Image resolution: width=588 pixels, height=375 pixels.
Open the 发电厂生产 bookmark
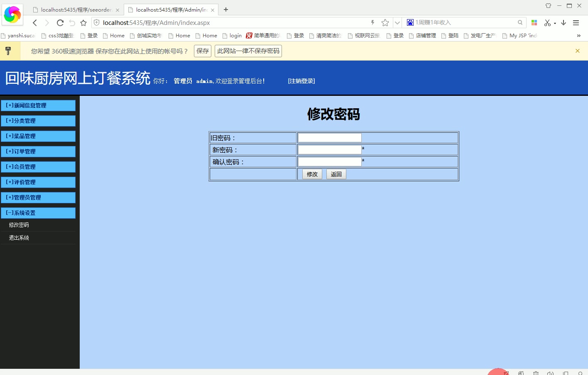click(480, 36)
